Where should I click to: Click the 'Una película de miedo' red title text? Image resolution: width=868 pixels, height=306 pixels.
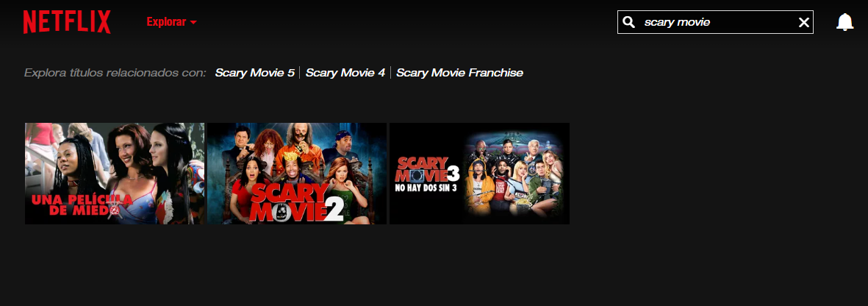point(82,205)
